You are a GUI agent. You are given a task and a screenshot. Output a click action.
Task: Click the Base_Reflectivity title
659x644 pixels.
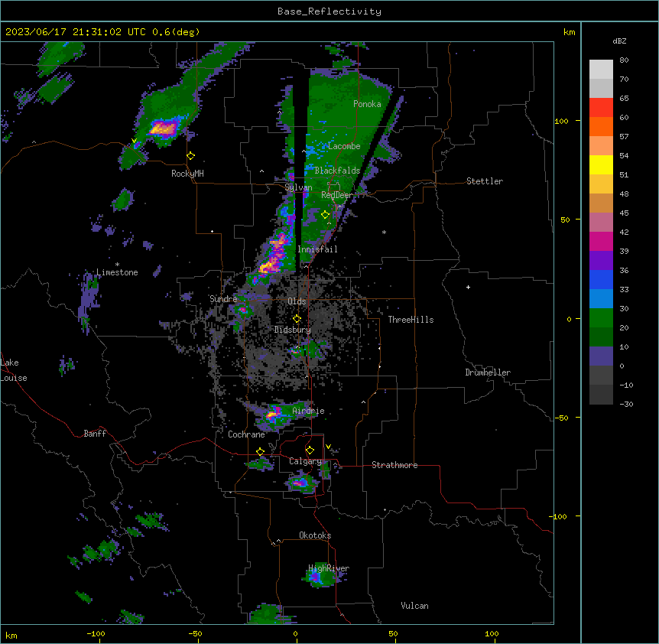click(329, 11)
